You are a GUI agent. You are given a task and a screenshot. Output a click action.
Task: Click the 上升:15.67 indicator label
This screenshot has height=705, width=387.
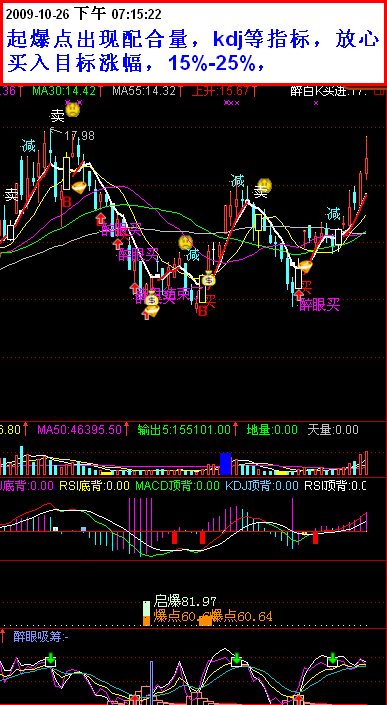click(220, 91)
